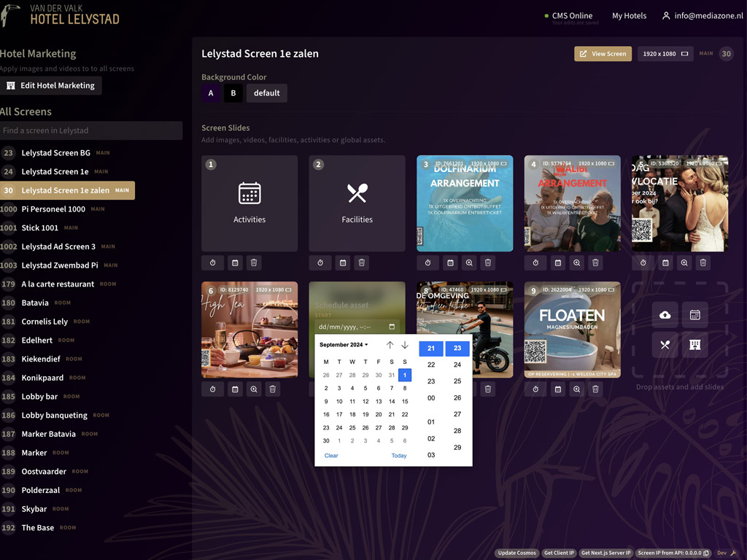Open Stick 1001 screen
This screenshot has height=560, width=747.
click(x=39, y=228)
